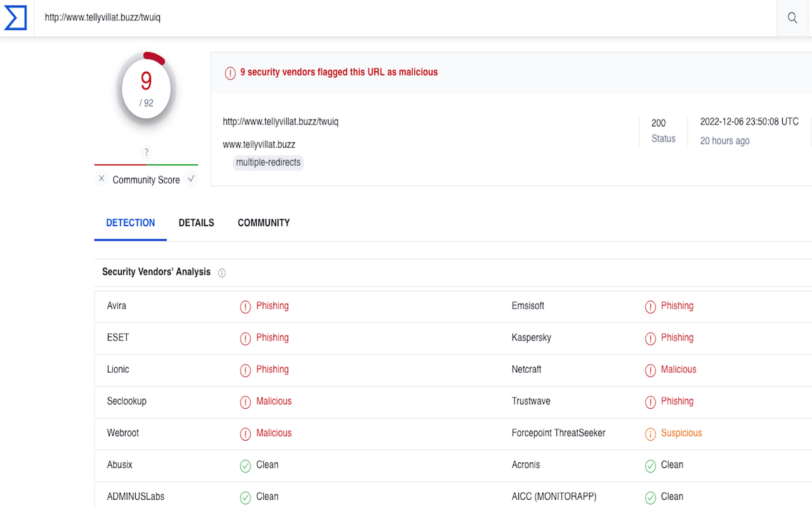Click the Community Score X downvote icon

(101, 179)
